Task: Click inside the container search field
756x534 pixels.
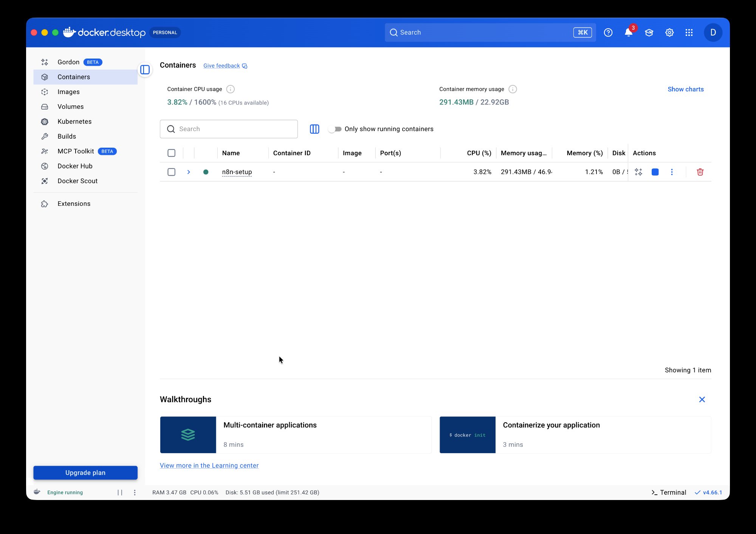Action: pyautogui.click(x=228, y=129)
